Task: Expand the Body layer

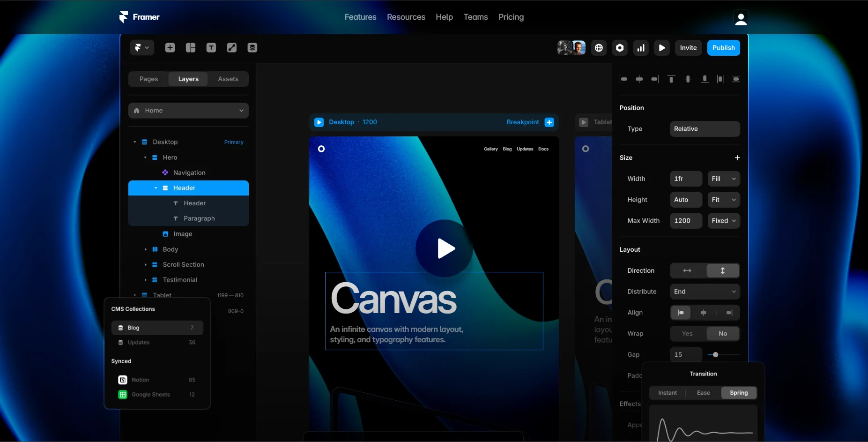Action: click(145, 249)
